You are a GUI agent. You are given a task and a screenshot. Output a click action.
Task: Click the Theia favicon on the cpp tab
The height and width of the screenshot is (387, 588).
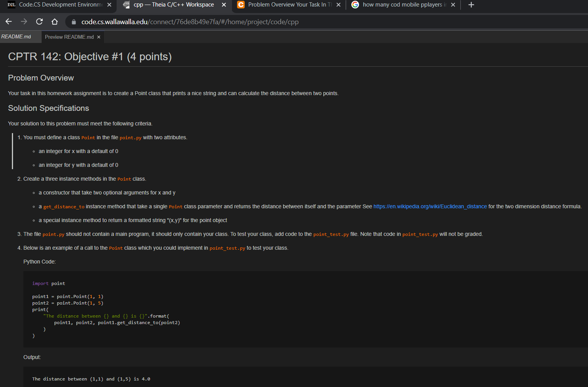coord(127,5)
